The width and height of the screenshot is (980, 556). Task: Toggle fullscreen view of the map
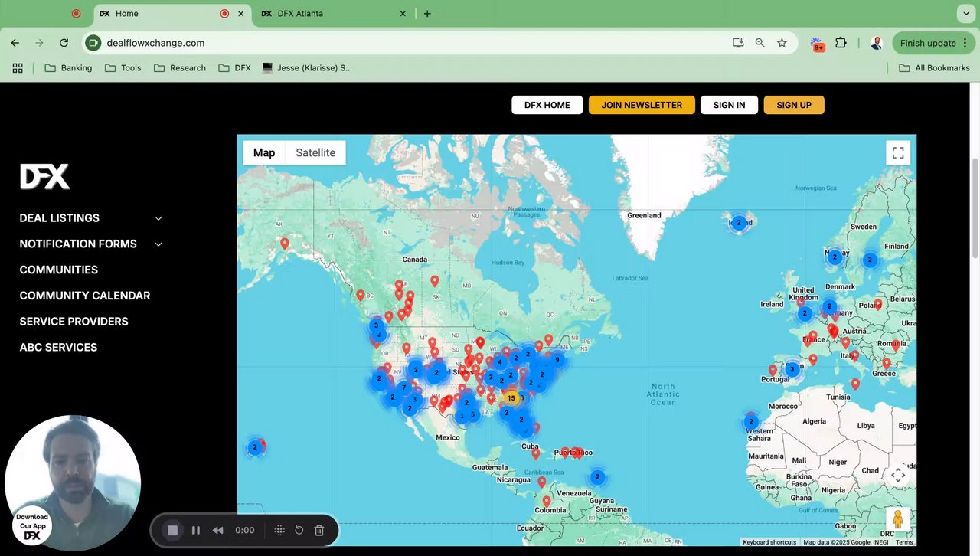coord(898,152)
